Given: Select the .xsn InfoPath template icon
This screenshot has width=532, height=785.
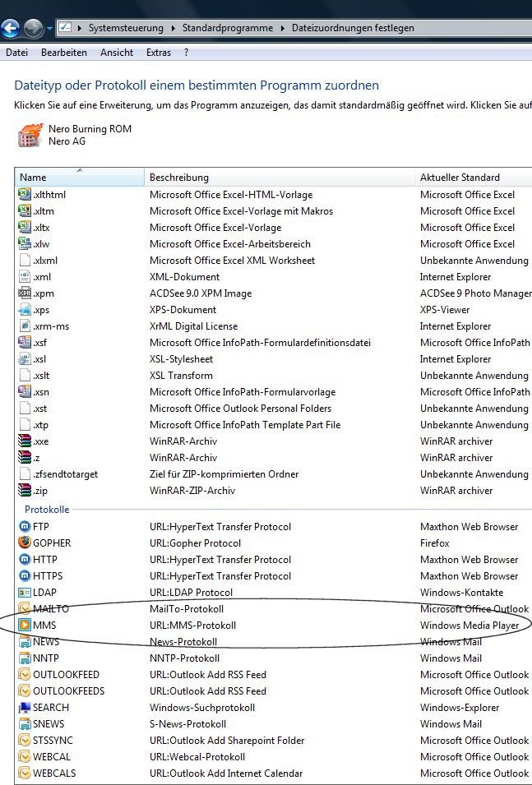Looking at the screenshot, I should pyautogui.click(x=25, y=391).
